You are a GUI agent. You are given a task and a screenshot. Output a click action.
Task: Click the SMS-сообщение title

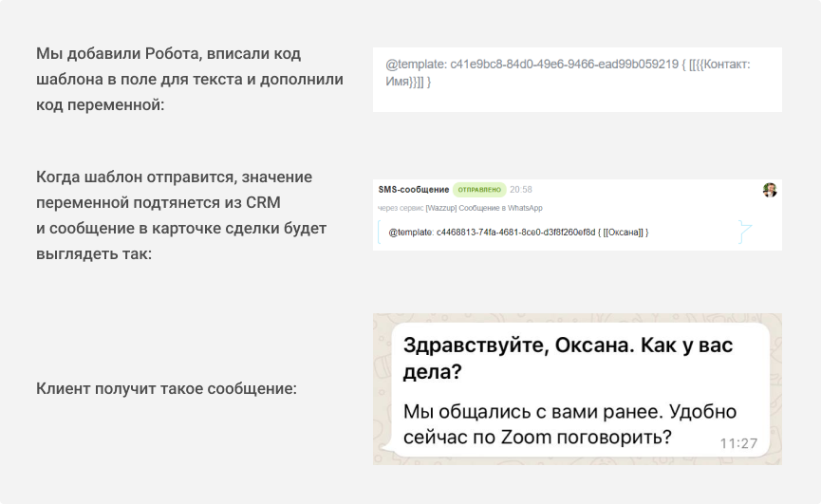click(413, 190)
